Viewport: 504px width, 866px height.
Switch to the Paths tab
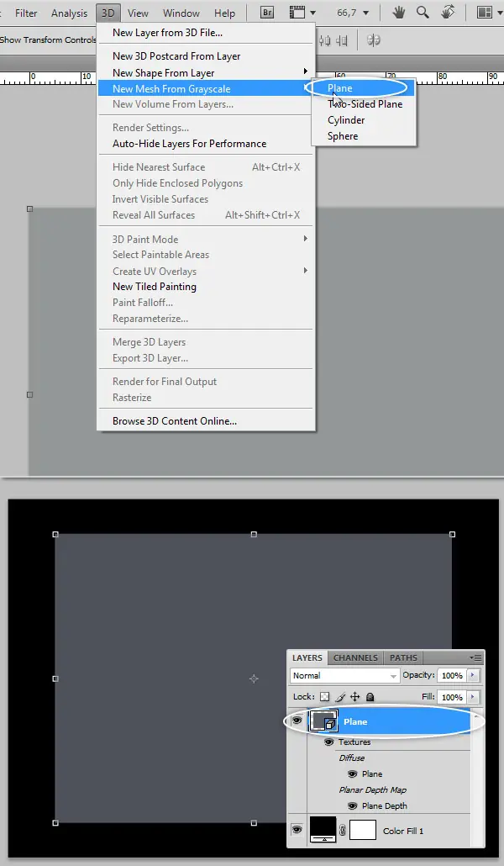(x=403, y=657)
